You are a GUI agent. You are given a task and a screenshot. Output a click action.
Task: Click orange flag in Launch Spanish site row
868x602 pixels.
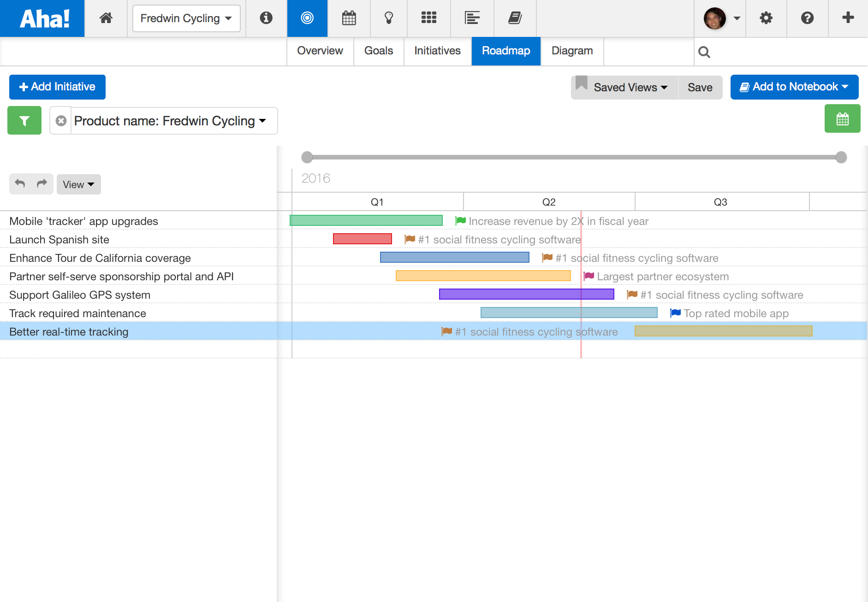pos(410,239)
